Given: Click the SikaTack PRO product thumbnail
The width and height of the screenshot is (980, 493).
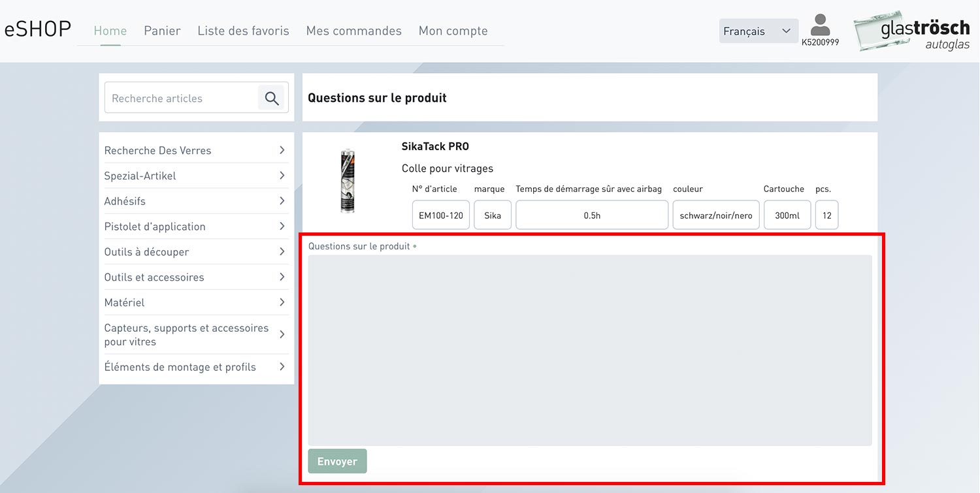Looking at the screenshot, I should pyautogui.click(x=348, y=181).
